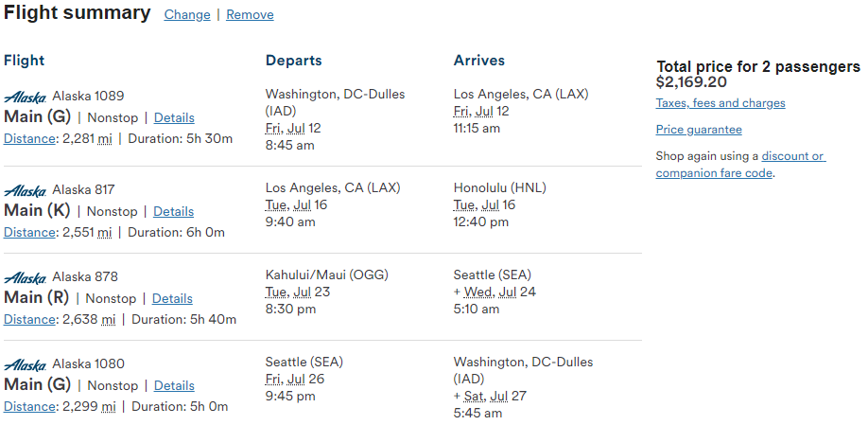Click the Fri, Jul 12 departure date
This screenshot has height=425, width=868.
point(293,128)
